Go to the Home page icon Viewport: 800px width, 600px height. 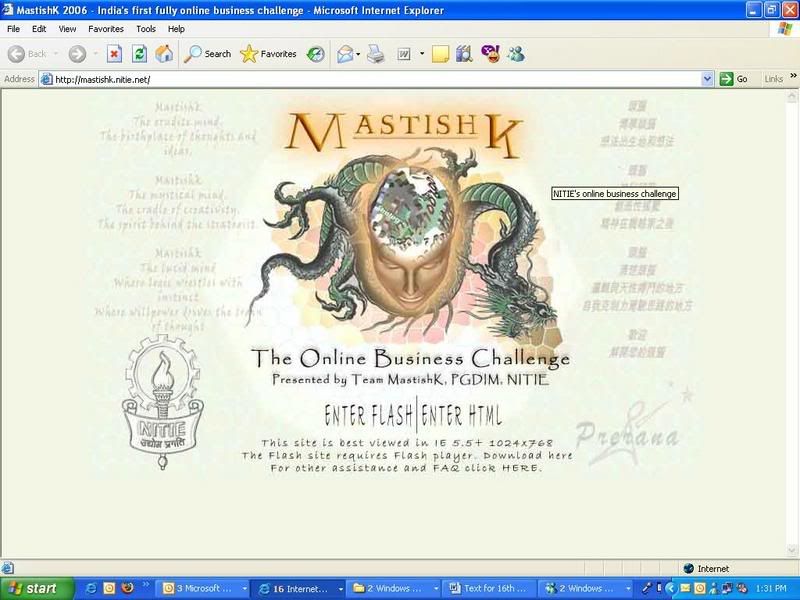164,54
